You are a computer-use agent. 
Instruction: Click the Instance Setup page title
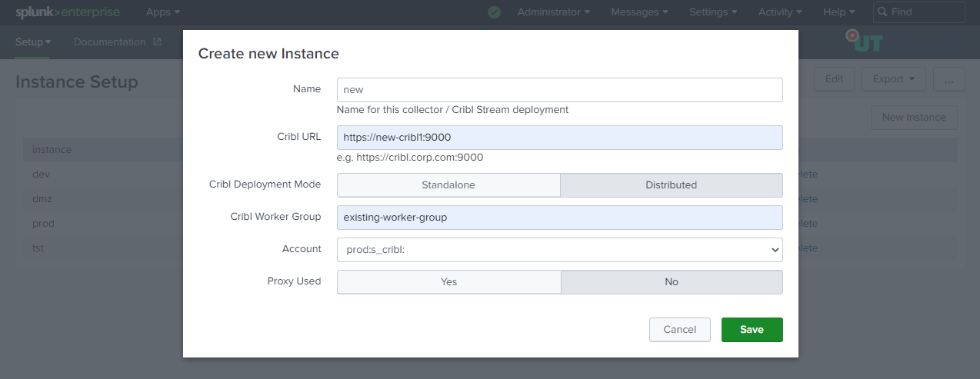pyautogui.click(x=77, y=81)
